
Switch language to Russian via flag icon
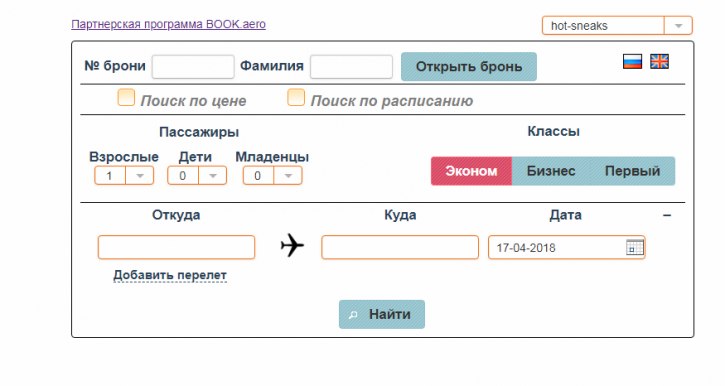[632, 61]
